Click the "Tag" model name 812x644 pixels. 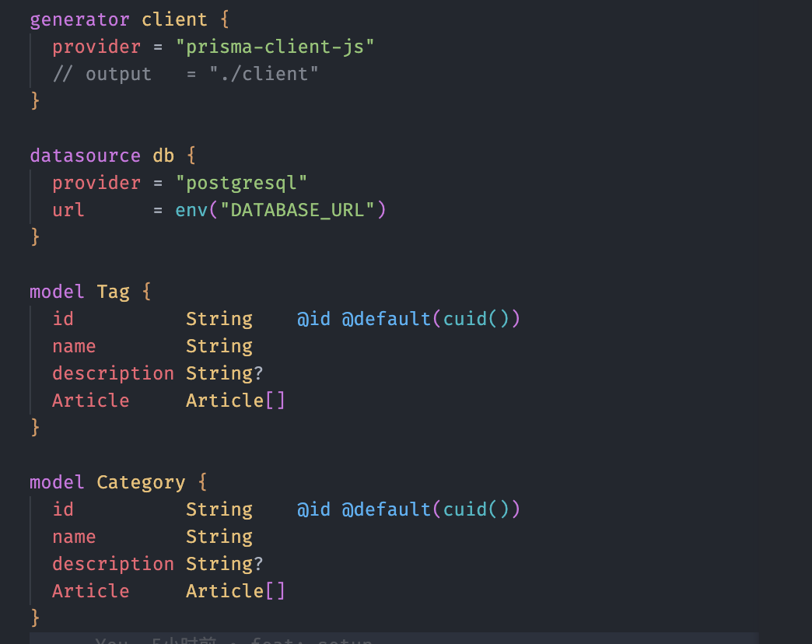click(x=113, y=292)
